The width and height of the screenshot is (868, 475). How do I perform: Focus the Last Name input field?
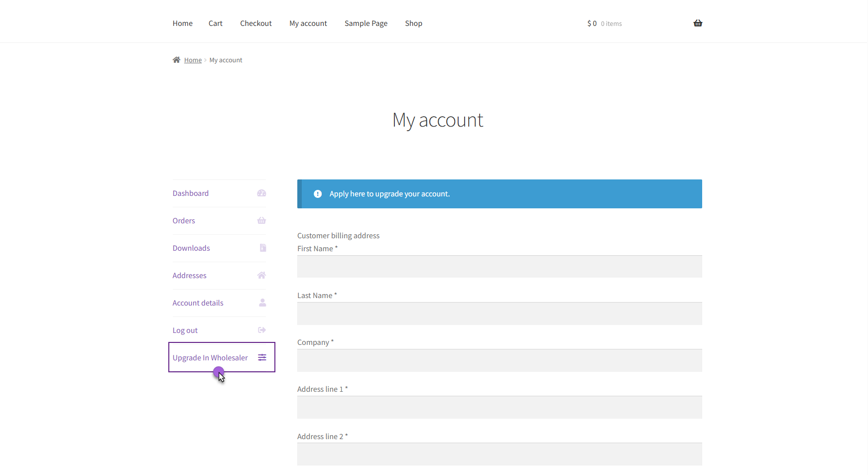[x=499, y=314]
